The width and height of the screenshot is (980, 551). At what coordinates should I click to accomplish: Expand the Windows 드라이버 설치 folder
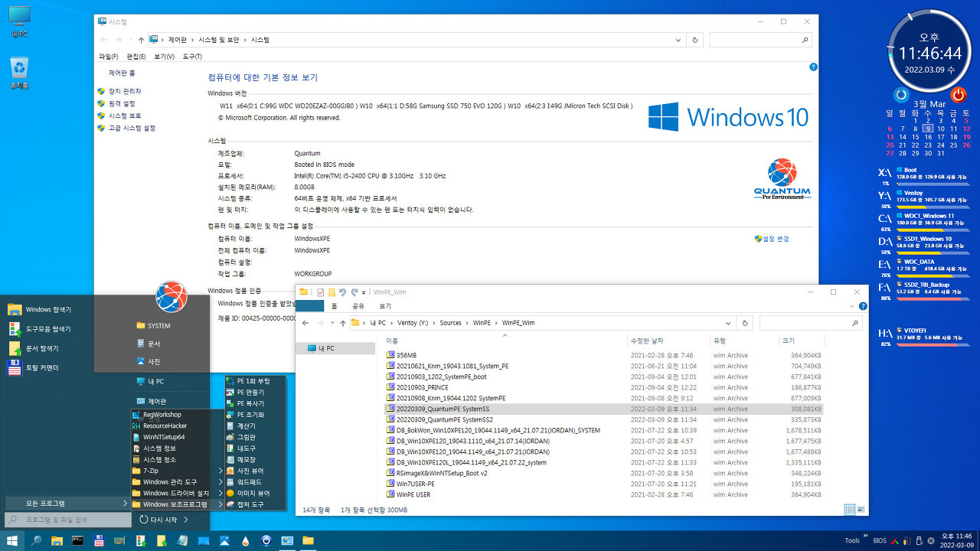[x=176, y=494]
